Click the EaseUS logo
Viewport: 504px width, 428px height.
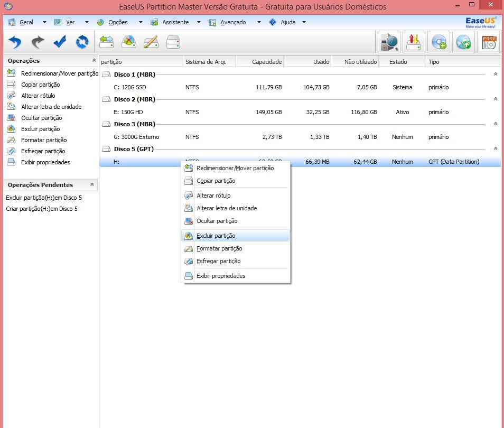(481, 22)
